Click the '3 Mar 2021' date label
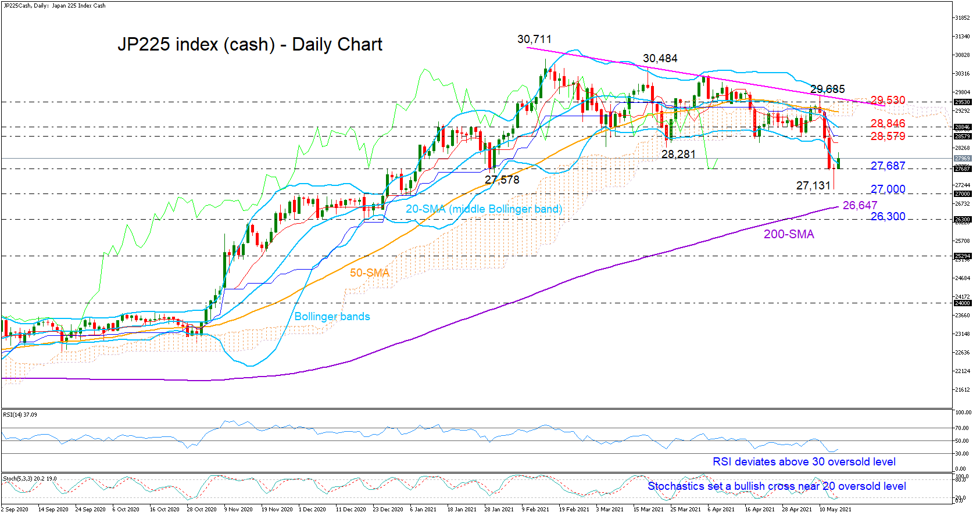The height and width of the screenshot is (516, 980). (x=610, y=510)
